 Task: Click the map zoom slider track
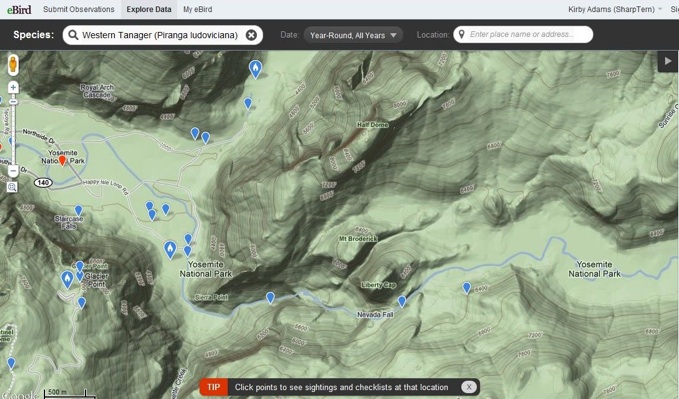[x=13, y=130]
